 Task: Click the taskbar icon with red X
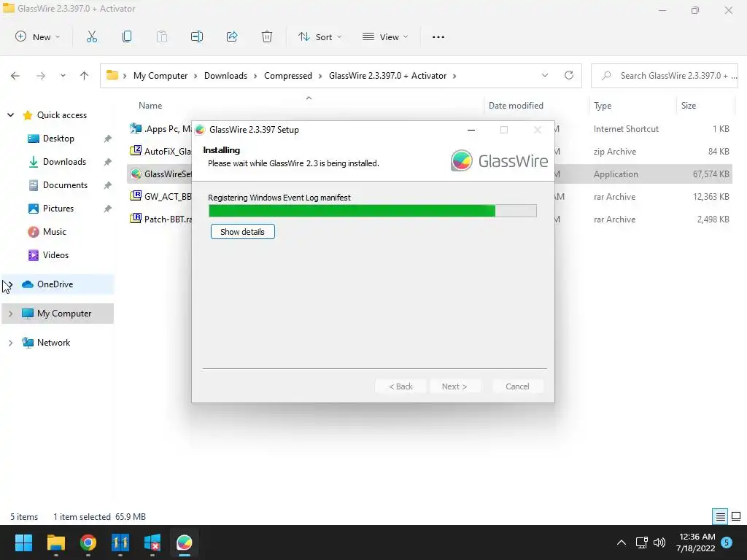click(x=152, y=542)
